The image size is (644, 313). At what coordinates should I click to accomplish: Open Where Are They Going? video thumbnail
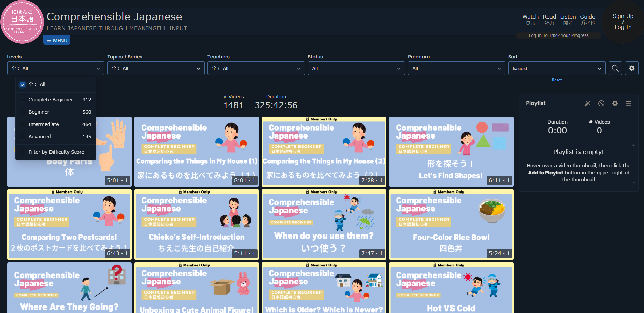click(x=69, y=288)
